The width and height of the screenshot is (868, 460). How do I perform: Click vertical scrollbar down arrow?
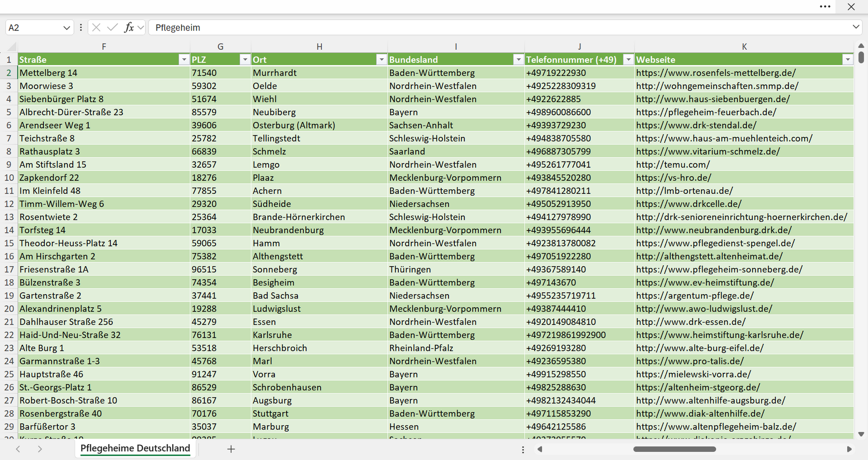861,434
